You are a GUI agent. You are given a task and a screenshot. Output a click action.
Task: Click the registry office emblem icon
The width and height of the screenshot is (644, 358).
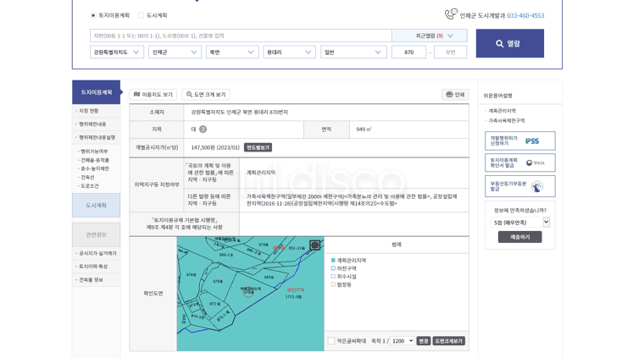click(x=536, y=186)
